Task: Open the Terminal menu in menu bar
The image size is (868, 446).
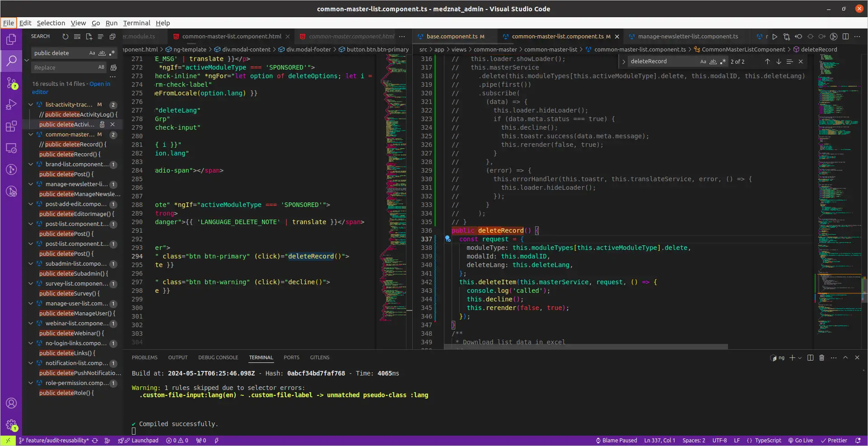Action: click(136, 23)
